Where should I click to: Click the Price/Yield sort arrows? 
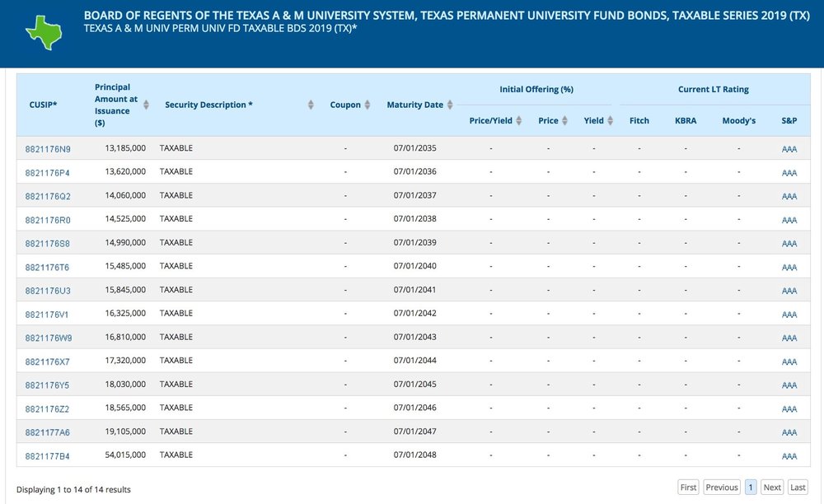[x=519, y=121]
